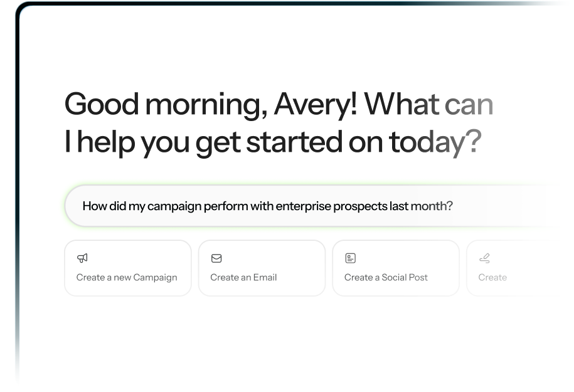
Task: Click 'today?' in the greeting heading
Action: coord(435,142)
